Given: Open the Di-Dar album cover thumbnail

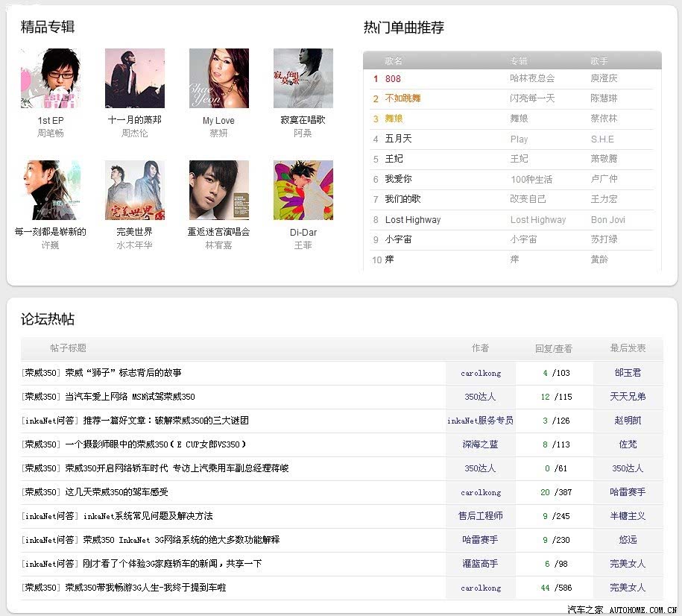Looking at the screenshot, I should click(303, 190).
